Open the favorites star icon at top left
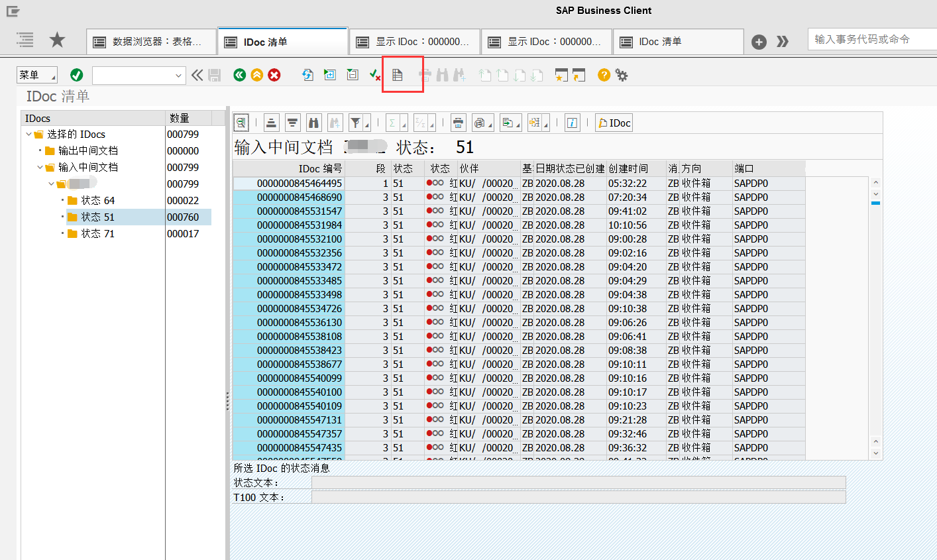937x560 pixels. [x=58, y=40]
